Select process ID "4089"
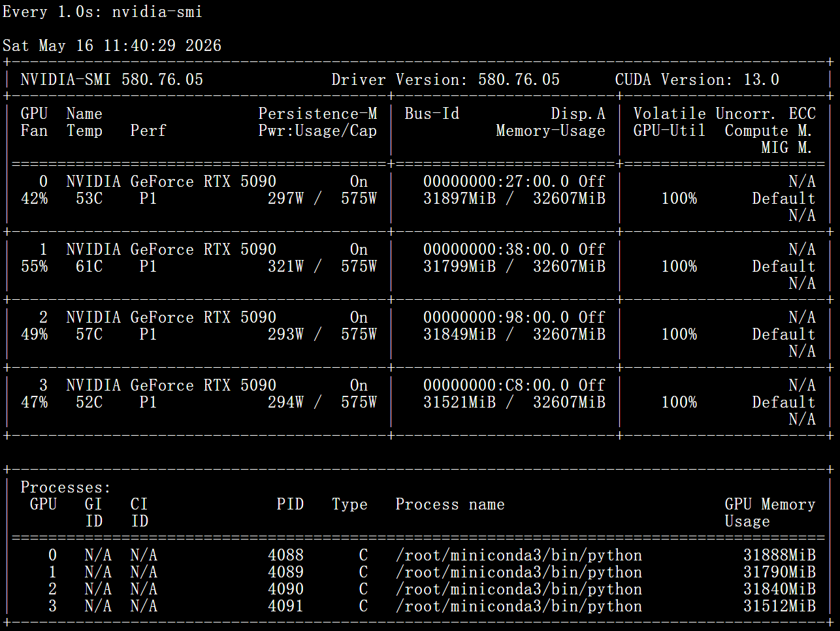The height and width of the screenshot is (631, 840). [285, 572]
